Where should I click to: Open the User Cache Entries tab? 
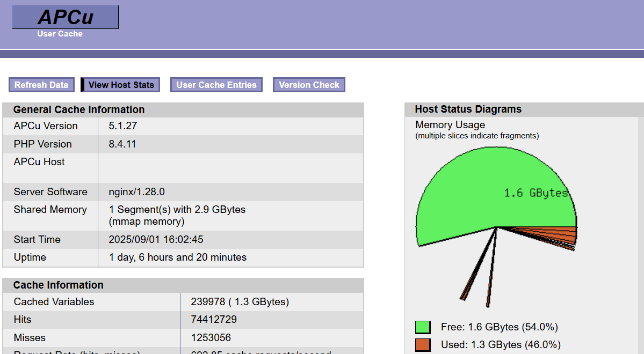click(216, 85)
